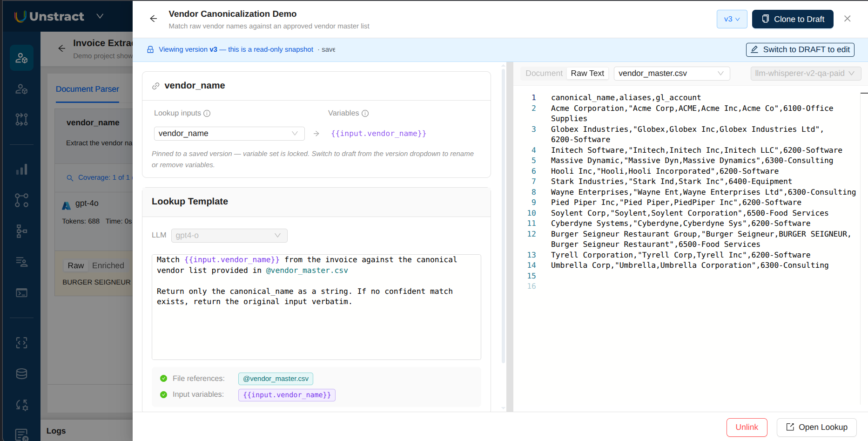Click the 'Umbrella Corp' line in raw text
868x441 pixels.
point(690,265)
